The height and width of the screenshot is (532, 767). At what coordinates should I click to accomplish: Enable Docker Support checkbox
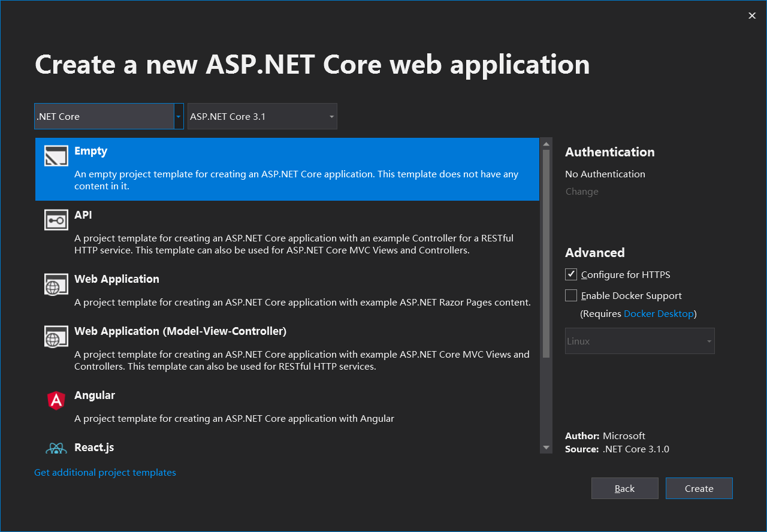click(x=571, y=295)
